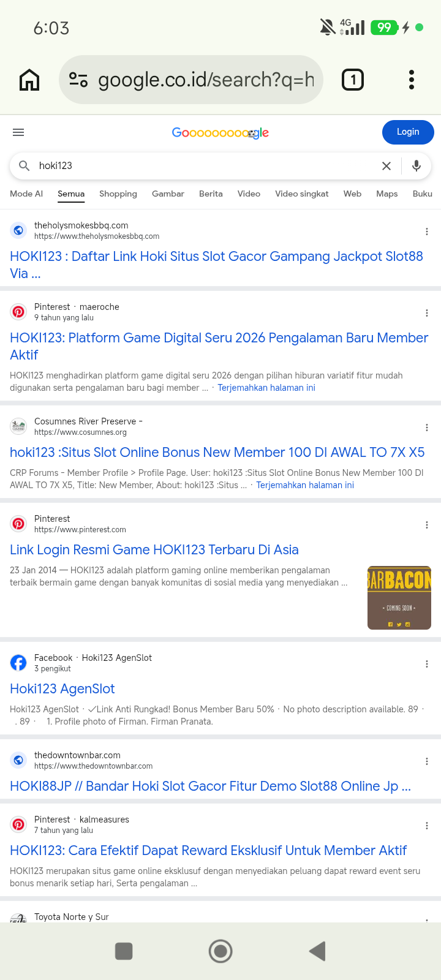Tap '7 tahun yang lalu' text
The width and height of the screenshot is (441, 980).
point(64,830)
